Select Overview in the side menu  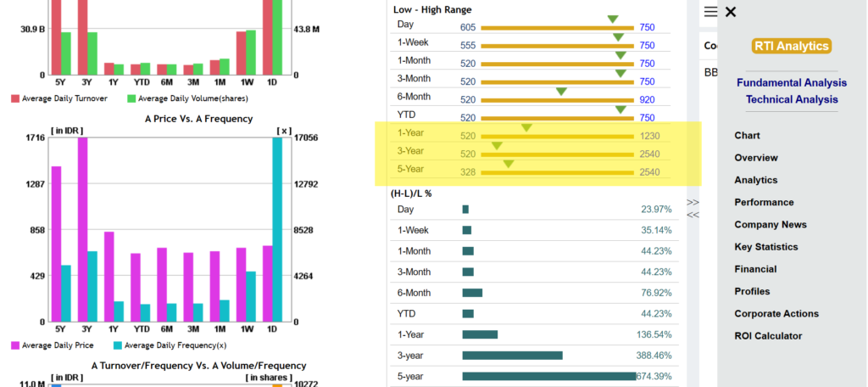[756, 158]
